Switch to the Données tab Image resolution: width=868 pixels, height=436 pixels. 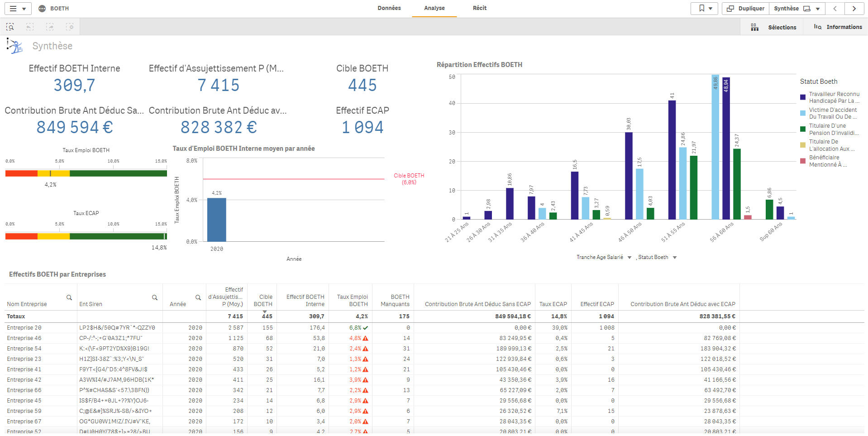pyautogui.click(x=389, y=8)
